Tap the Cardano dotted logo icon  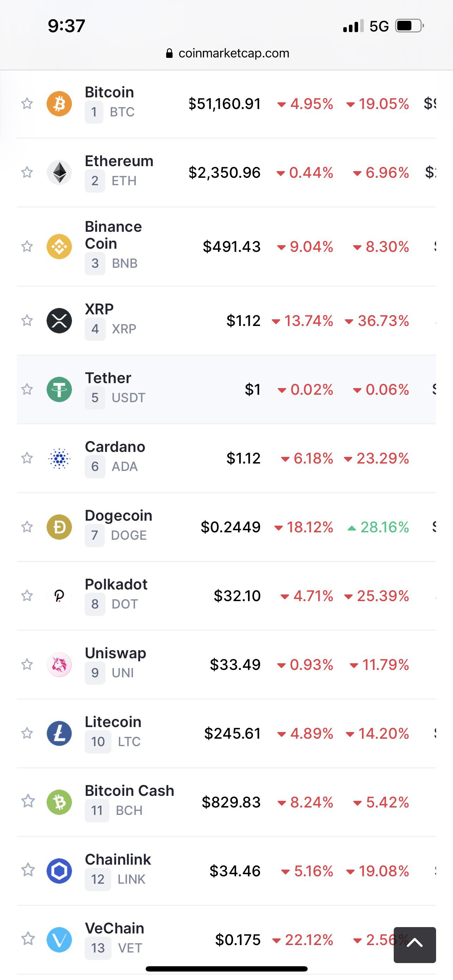(59, 458)
